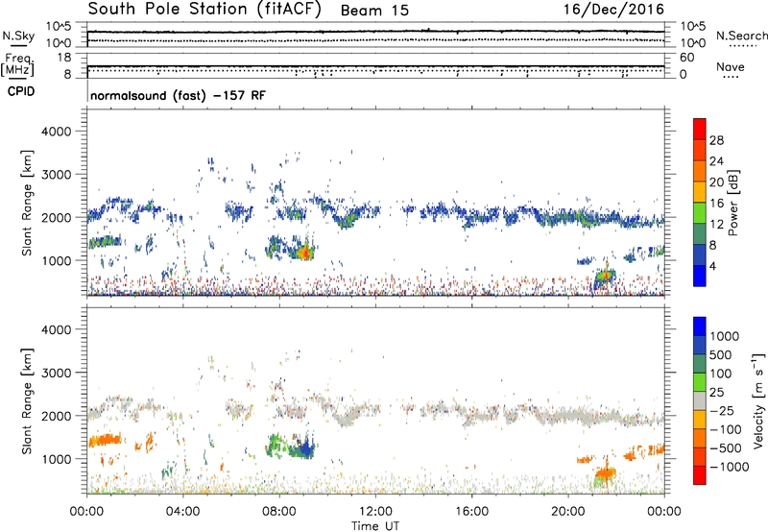This screenshot has height=532, width=768.
Task: Click the orange velocity patch near 21:30 below 1000 km
Action: (x=606, y=473)
